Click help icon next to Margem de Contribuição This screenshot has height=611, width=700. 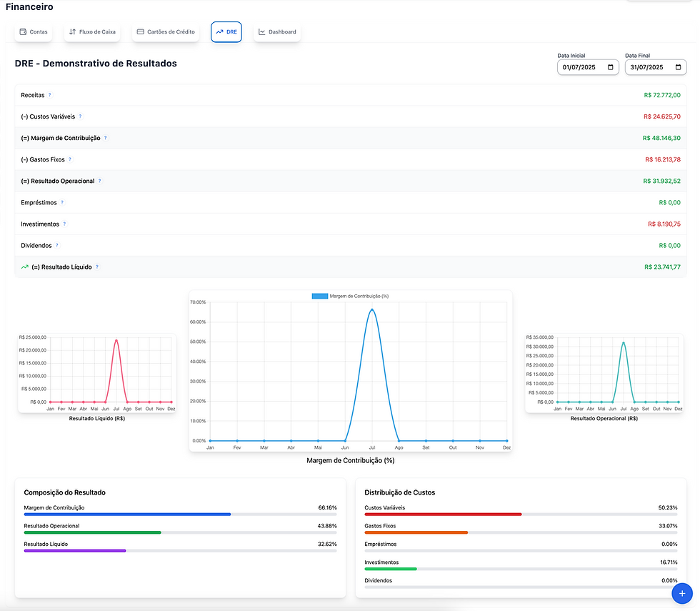pyautogui.click(x=106, y=137)
